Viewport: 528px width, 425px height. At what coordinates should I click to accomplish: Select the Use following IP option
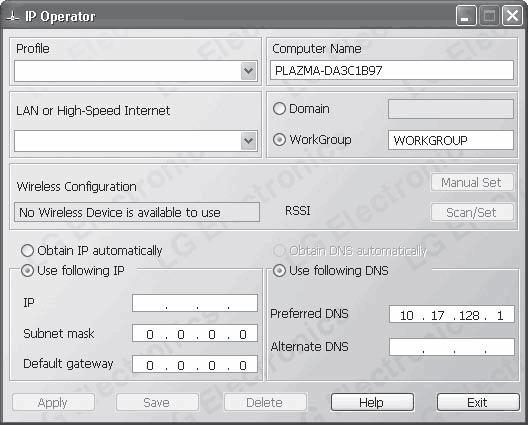click(x=27, y=270)
